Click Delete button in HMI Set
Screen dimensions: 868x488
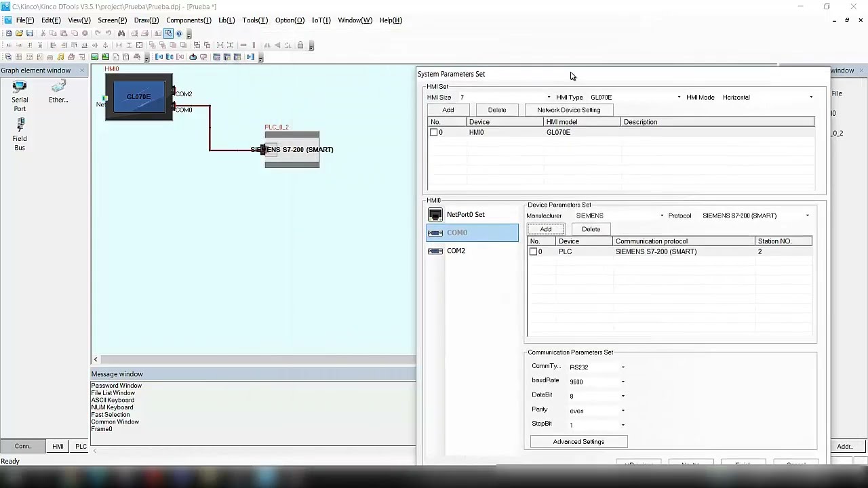point(497,110)
